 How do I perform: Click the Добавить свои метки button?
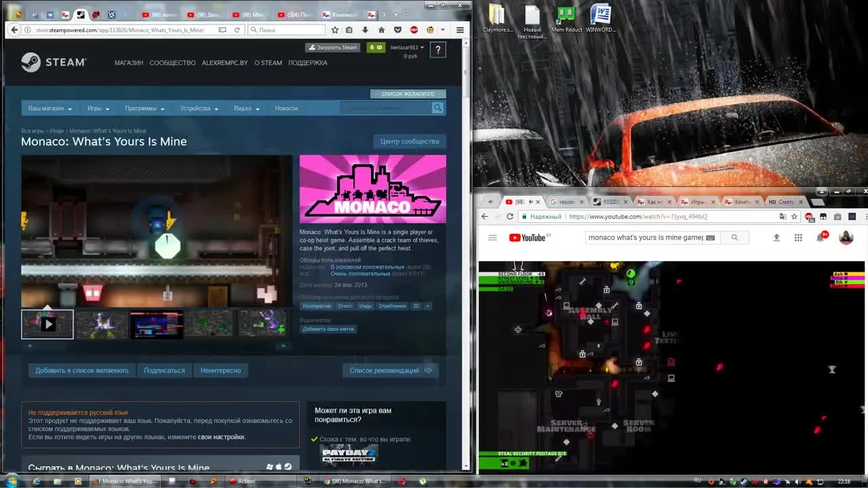329,329
